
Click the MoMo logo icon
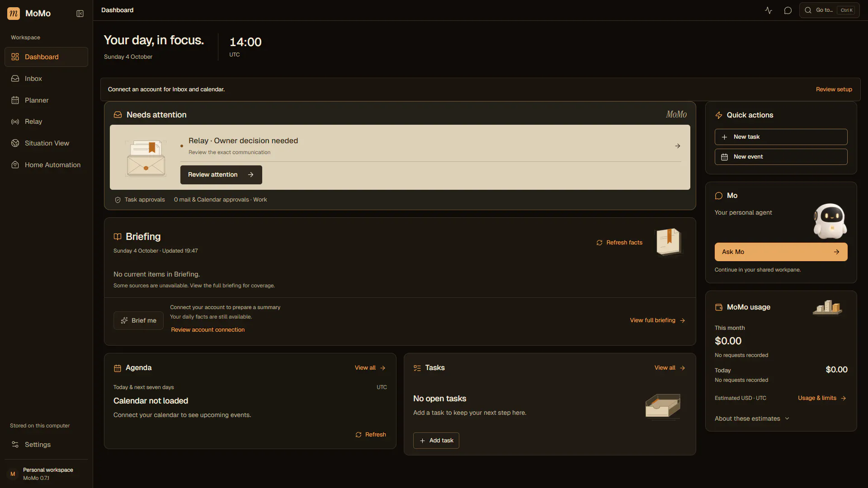[14, 14]
